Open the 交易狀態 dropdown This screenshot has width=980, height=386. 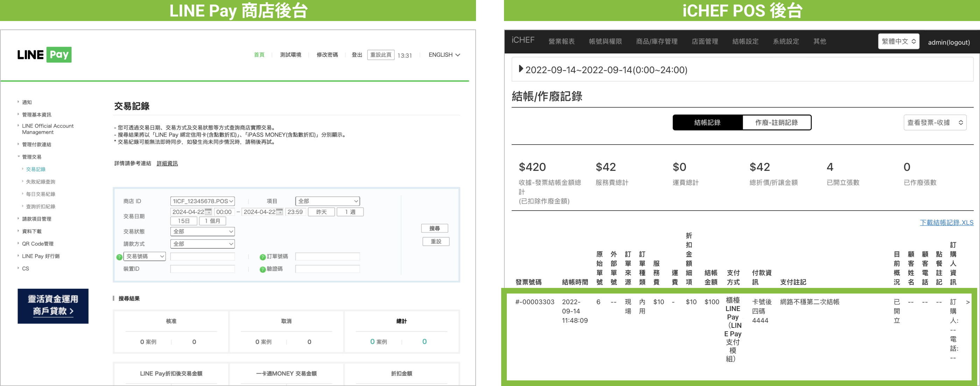[x=202, y=232]
